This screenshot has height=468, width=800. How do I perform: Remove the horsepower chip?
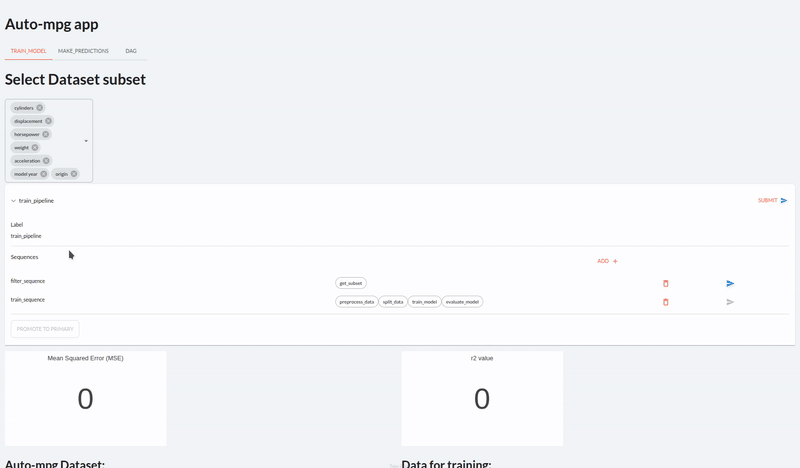tap(45, 134)
